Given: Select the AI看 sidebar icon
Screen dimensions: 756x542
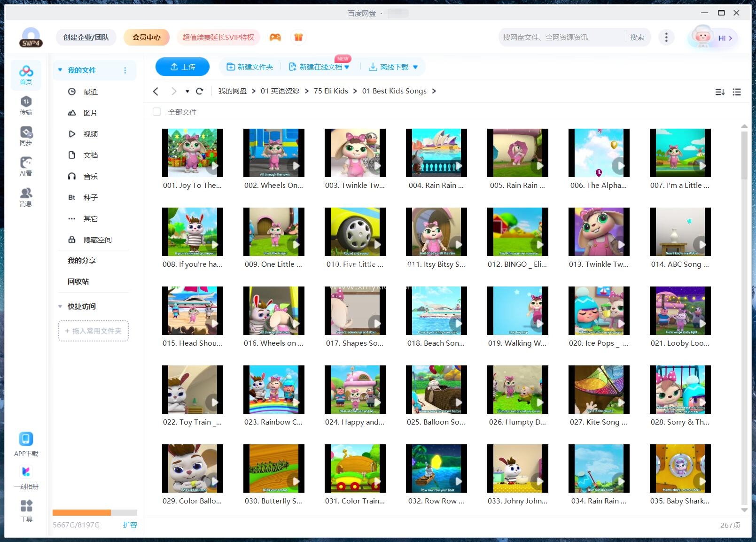Looking at the screenshot, I should point(26,166).
